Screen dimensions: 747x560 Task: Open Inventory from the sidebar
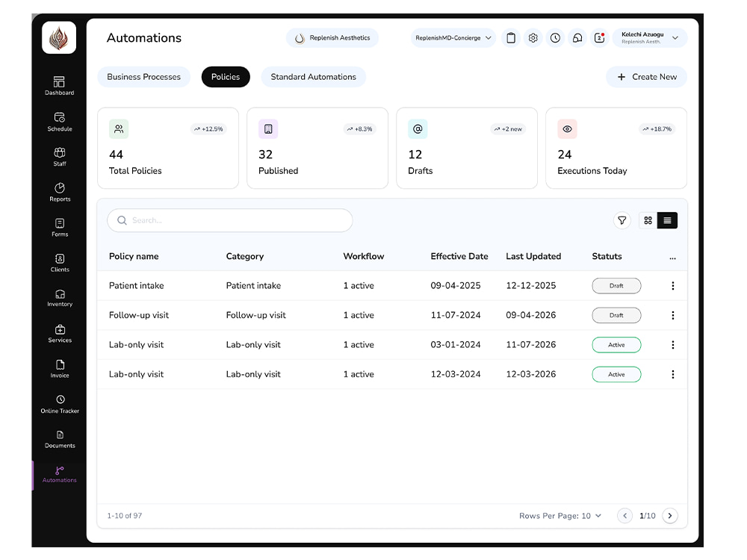(60, 298)
